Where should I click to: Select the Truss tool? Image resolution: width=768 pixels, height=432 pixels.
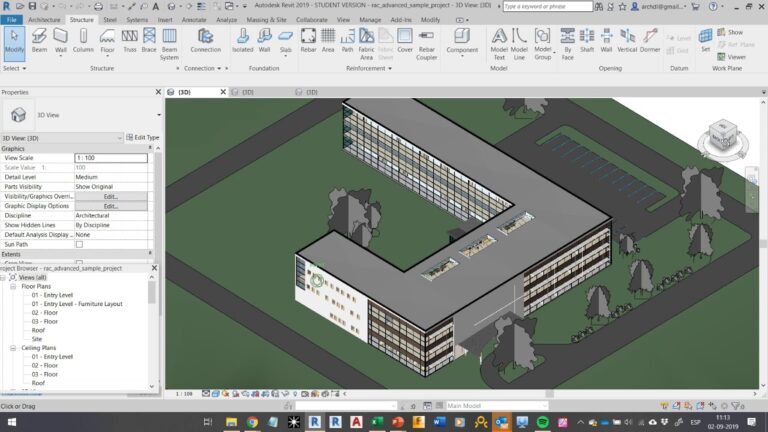(130, 41)
